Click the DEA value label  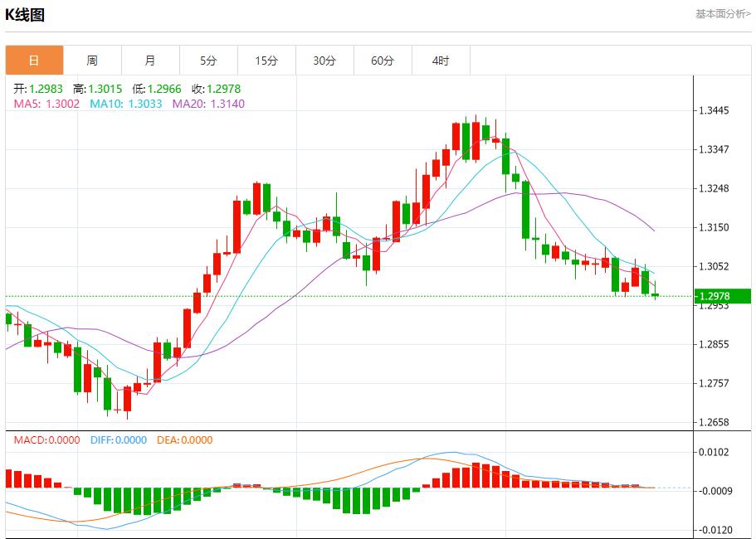tap(184, 440)
